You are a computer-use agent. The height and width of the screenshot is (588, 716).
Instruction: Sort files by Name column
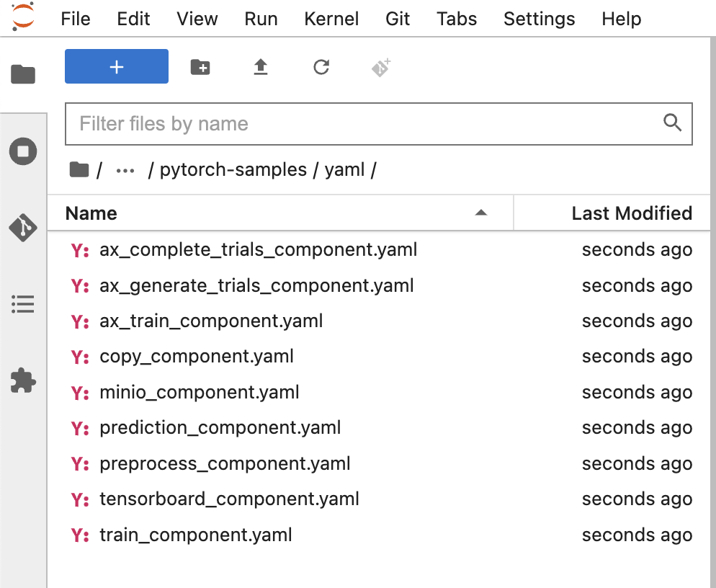pyautogui.click(x=91, y=213)
